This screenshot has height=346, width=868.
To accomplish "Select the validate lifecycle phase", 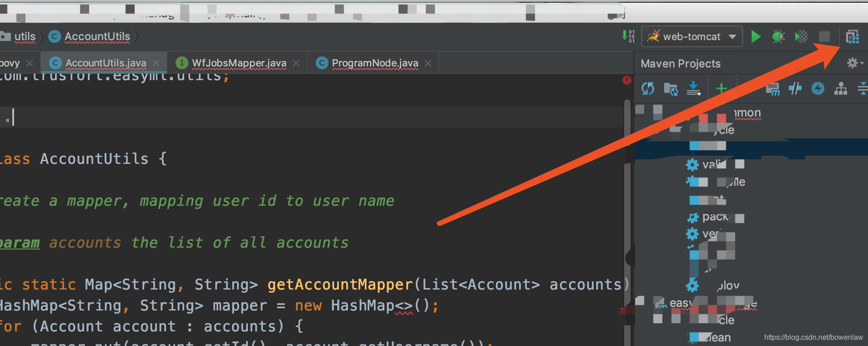I will coord(714,164).
